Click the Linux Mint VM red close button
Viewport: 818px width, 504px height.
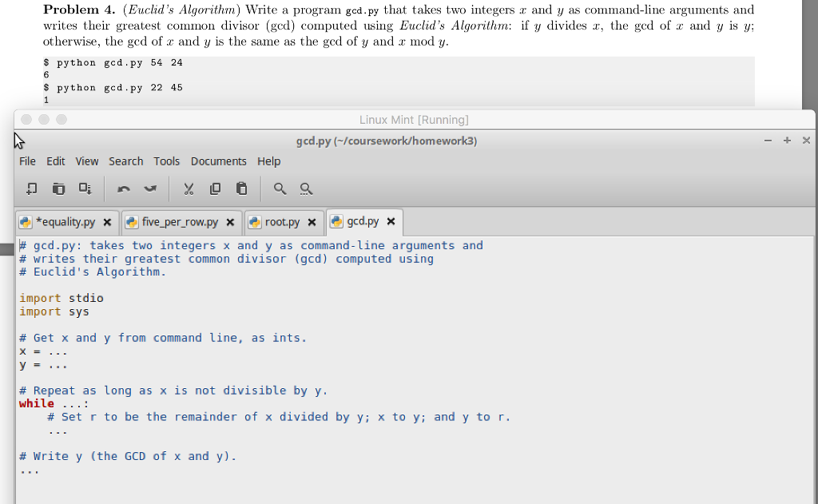pos(26,120)
